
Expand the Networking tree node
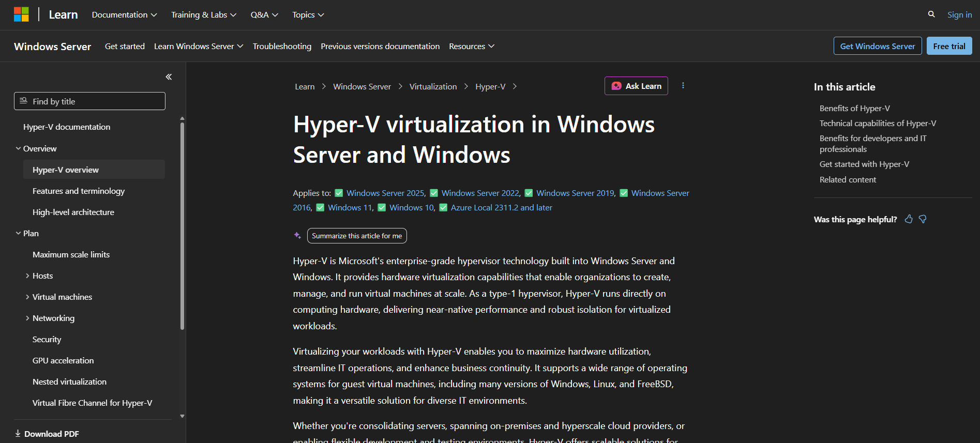click(27, 318)
